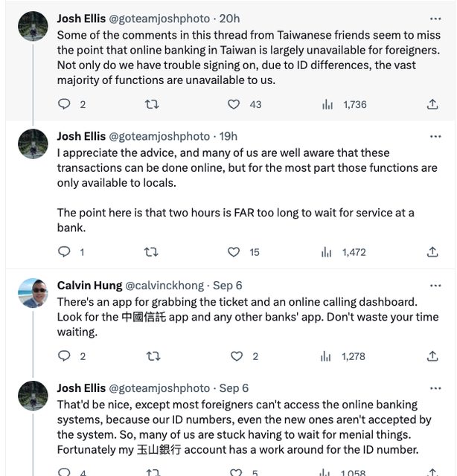This screenshot has width=457, height=476.
Task: View analytics showing 1,472 views
Action: (x=327, y=252)
